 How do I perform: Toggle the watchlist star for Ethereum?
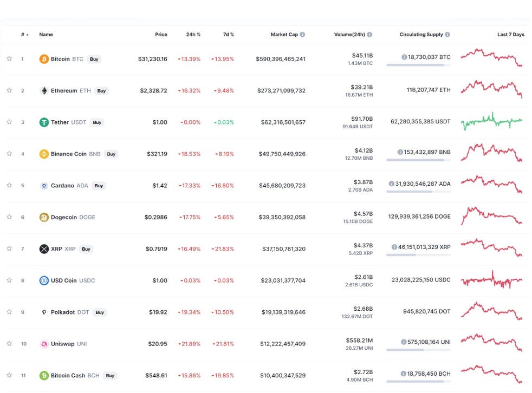(x=9, y=90)
